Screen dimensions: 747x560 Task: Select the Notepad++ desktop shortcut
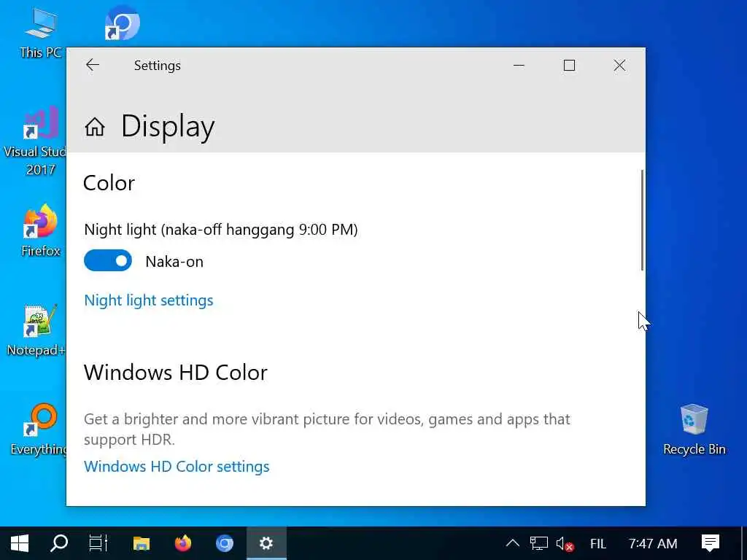click(37, 330)
